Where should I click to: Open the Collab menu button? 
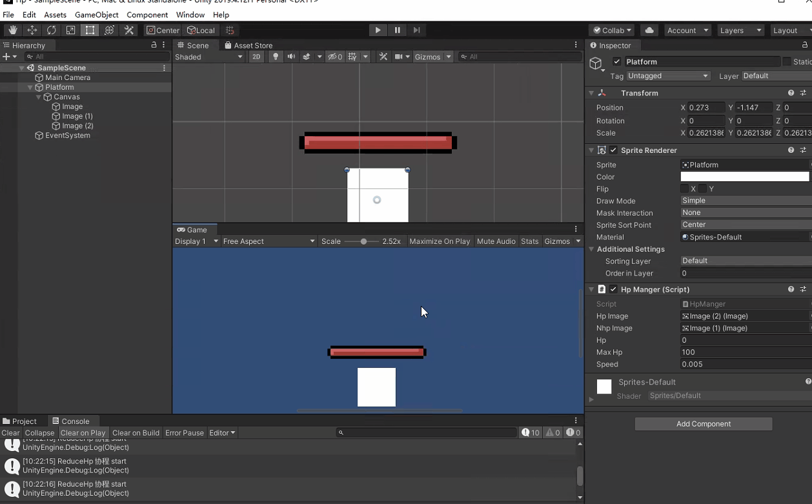coord(613,30)
